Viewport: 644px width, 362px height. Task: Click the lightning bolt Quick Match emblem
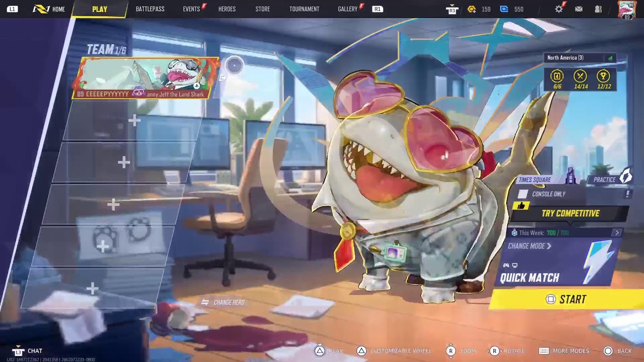click(x=599, y=262)
